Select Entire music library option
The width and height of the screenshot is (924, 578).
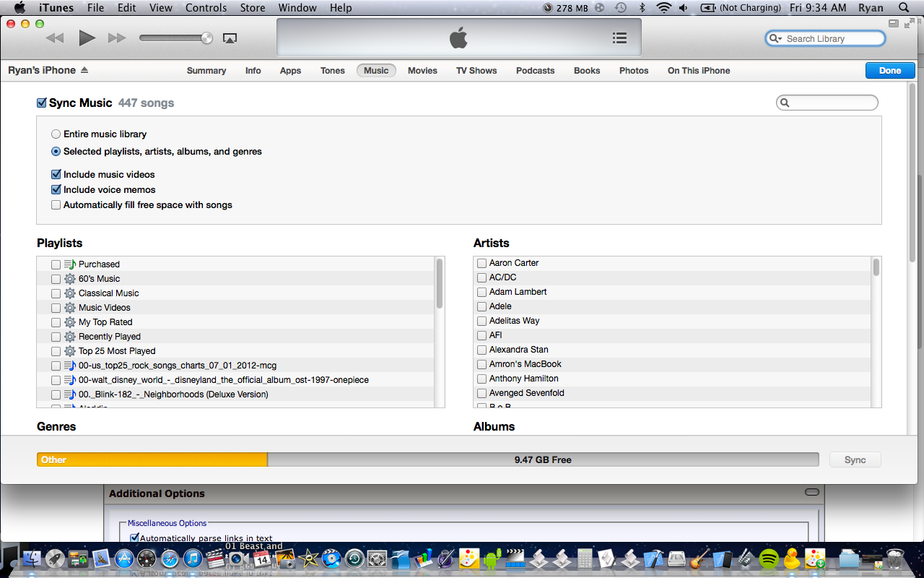(x=56, y=134)
